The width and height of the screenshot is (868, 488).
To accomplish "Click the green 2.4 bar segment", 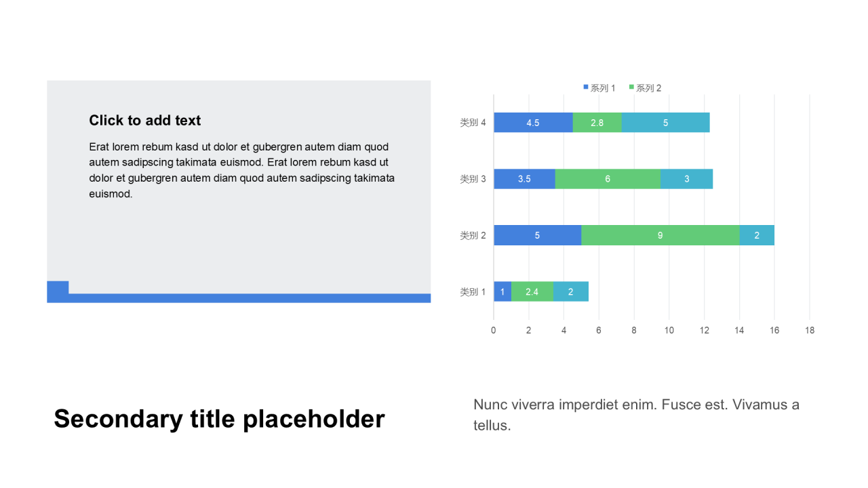I will point(532,291).
